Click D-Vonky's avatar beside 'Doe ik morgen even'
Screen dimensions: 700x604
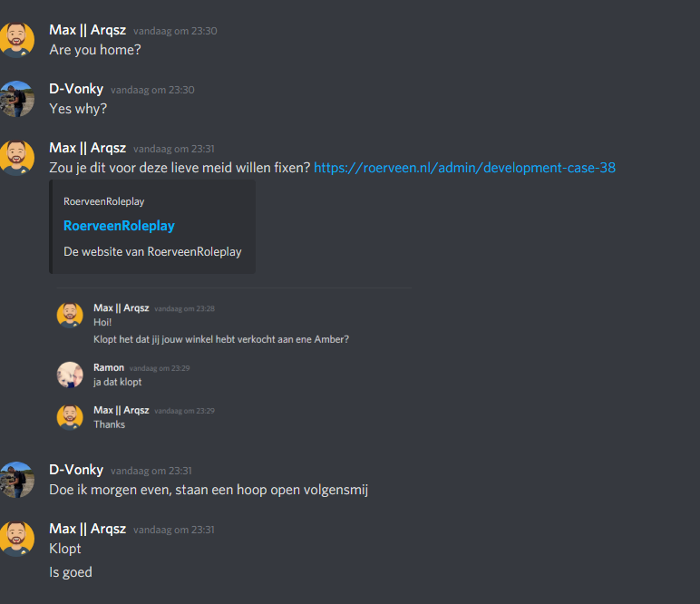(17, 480)
